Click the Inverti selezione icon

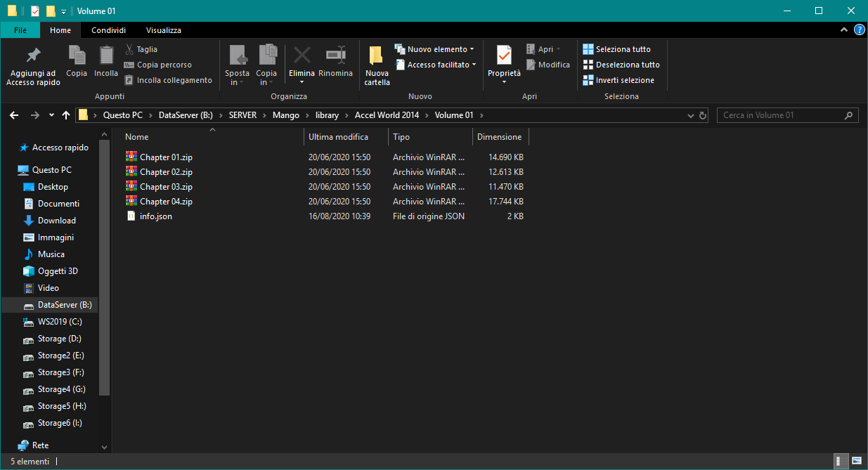point(588,79)
